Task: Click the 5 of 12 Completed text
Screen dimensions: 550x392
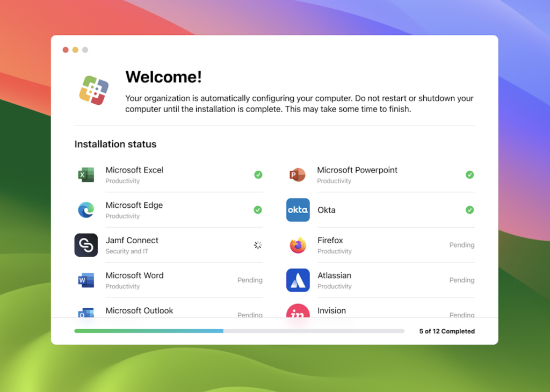Action: [447, 331]
